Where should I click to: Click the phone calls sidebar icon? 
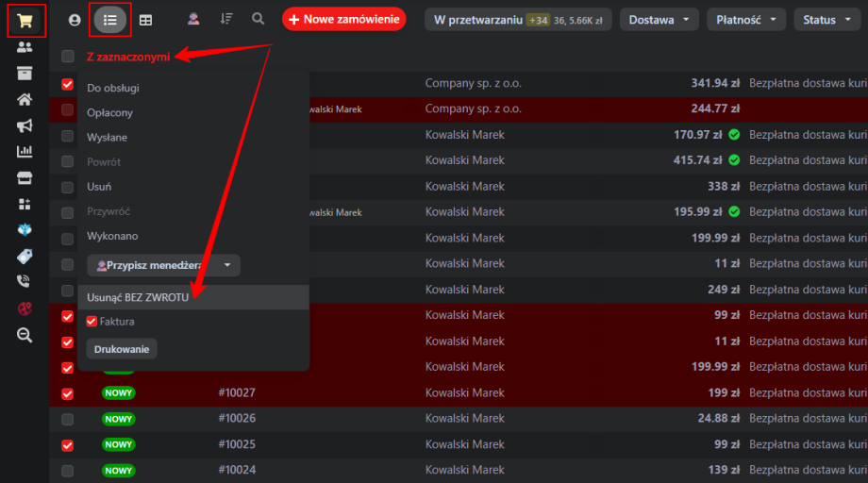[25, 281]
